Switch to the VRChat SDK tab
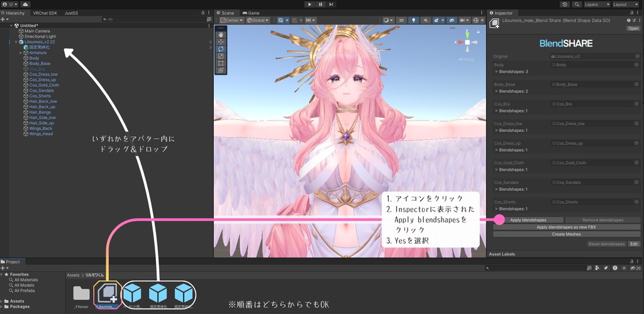Image resolution: width=644 pixels, height=314 pixels. [45, 13]
